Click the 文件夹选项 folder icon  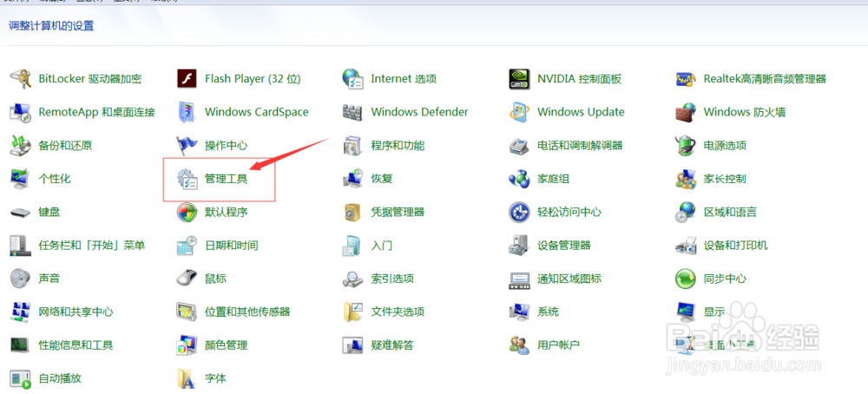pyautogui.click(x=353, y=312)
